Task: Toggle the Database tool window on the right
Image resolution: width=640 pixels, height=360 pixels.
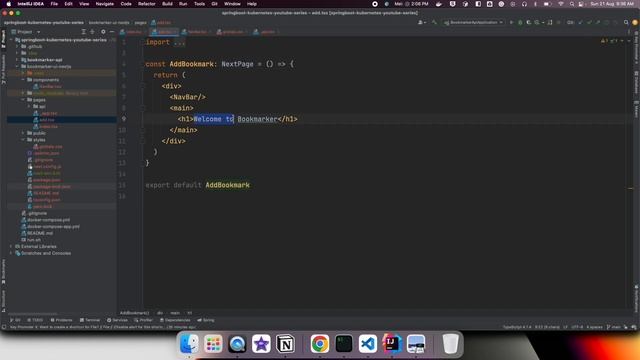Action: [636, 83]
